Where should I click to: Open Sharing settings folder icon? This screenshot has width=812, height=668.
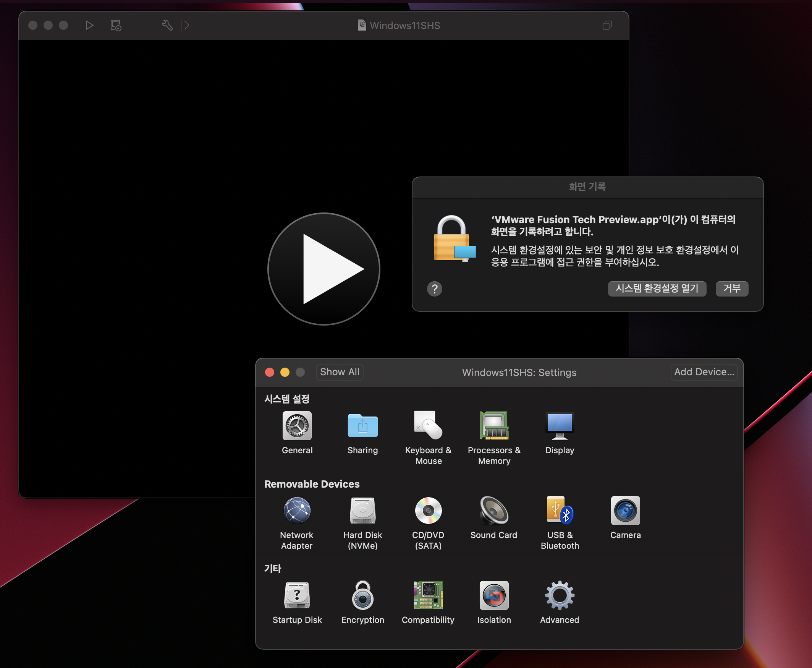(362, 426)
